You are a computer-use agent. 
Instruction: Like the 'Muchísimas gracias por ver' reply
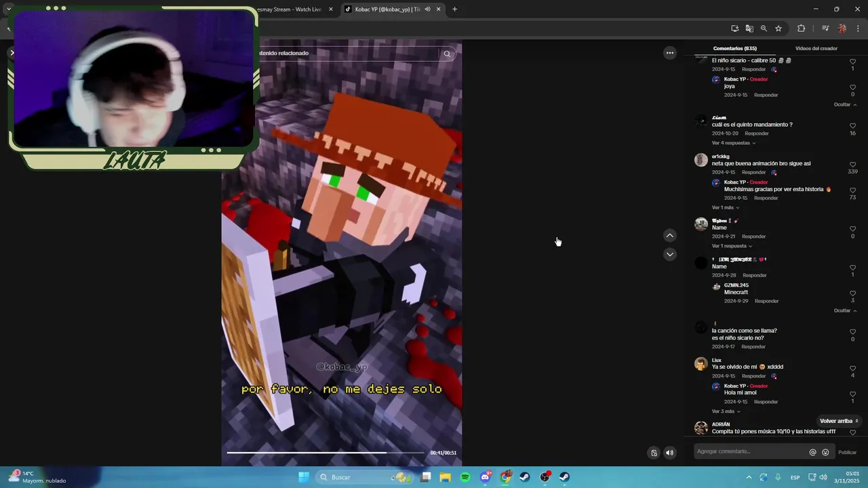click(852, 190)
